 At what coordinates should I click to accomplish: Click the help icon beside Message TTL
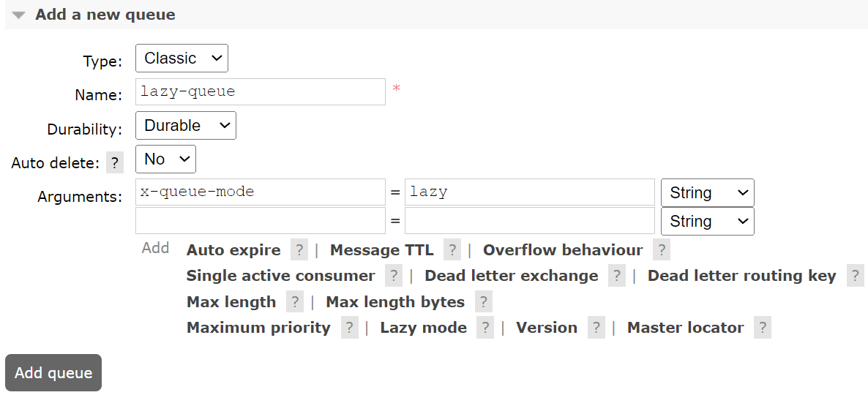coord(452,250)
